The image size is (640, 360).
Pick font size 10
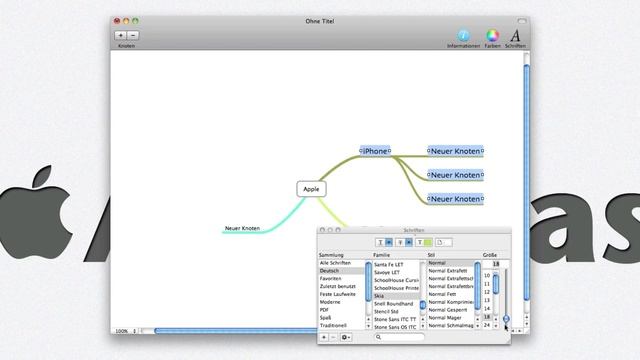pos(487,276)
